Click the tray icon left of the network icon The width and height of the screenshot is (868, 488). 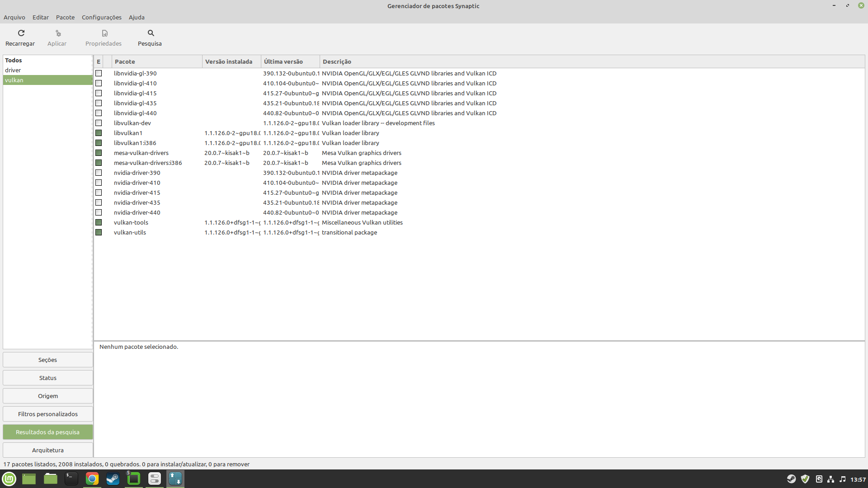(x=819, y=479)
